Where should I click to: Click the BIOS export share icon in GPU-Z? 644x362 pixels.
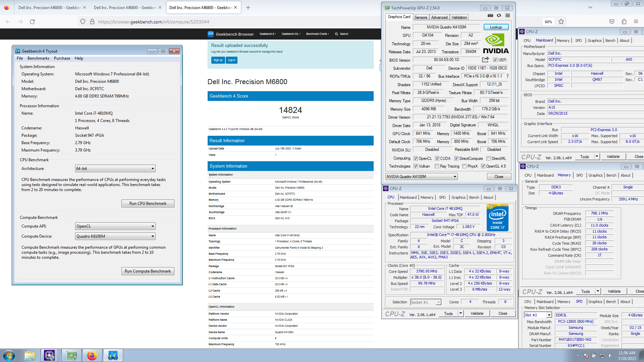[485, 60]
